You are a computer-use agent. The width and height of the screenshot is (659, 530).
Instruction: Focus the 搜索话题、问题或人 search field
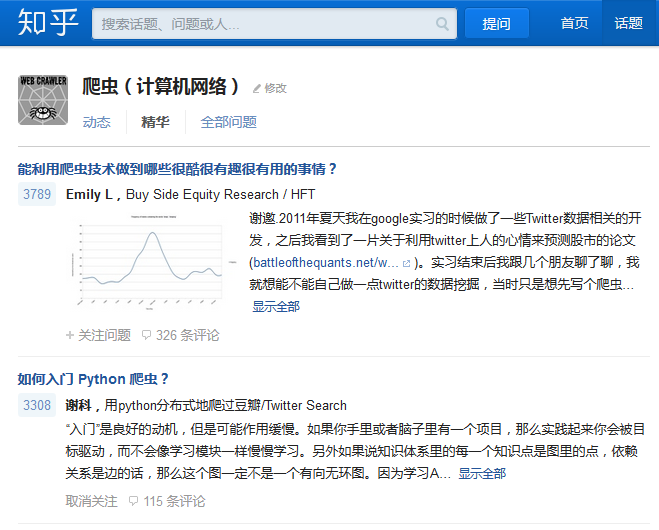coord(274,24)
